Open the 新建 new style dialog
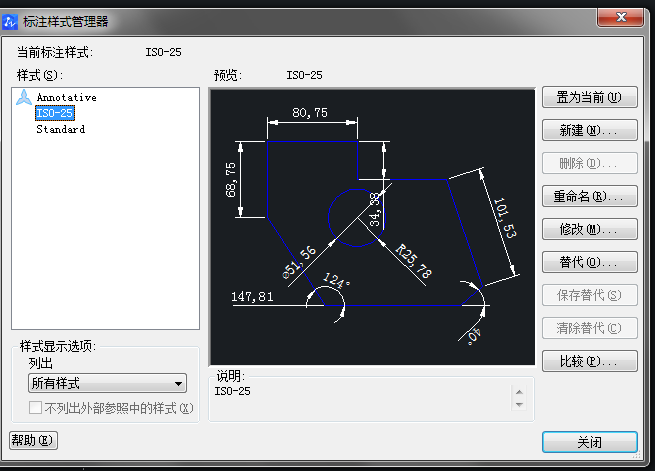The height and width of the screenshot is (471, 655). pyautogui.click(x=589, y=130)
